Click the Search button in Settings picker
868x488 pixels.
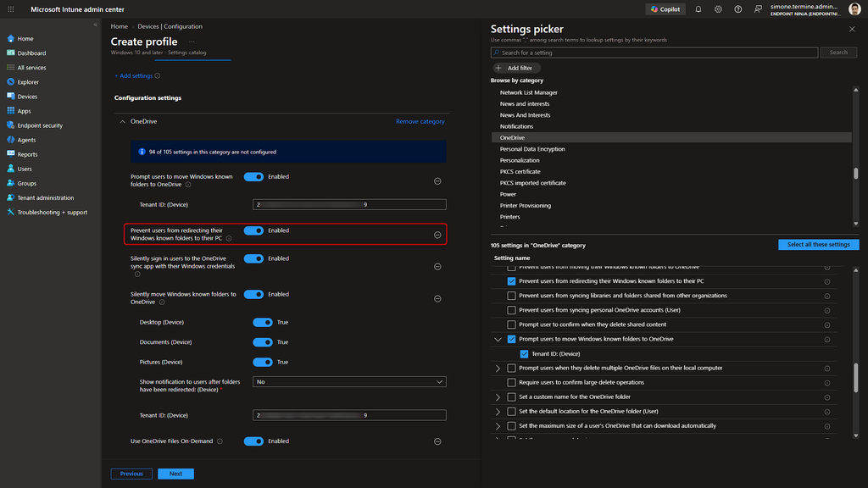pos(838,53)
